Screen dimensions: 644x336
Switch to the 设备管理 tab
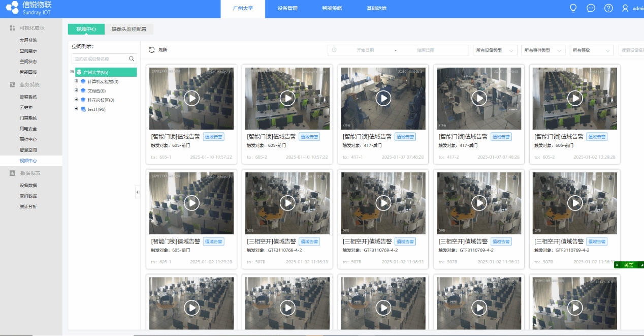287,9
